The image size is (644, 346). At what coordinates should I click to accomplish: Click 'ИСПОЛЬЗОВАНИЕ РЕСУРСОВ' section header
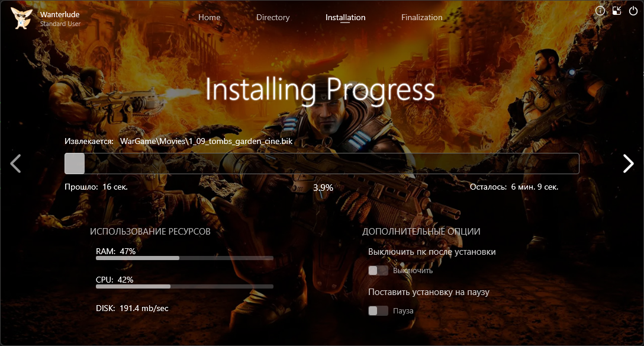150,231
